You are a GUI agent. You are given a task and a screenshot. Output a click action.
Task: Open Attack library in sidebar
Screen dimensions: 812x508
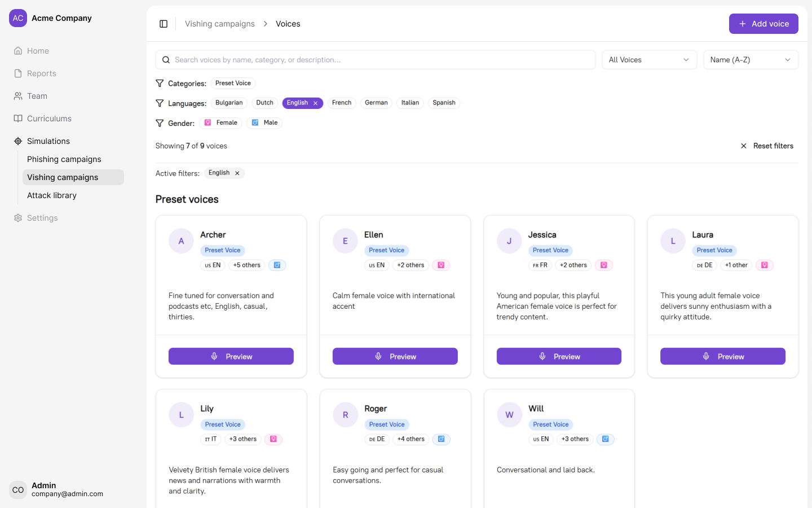point(52,195)
